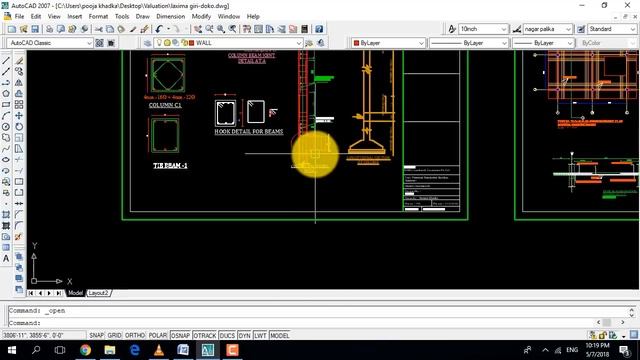The width and height of the screenshot is (640, 360).
Task: Select the Polygon tool
Action: point(6,94)
